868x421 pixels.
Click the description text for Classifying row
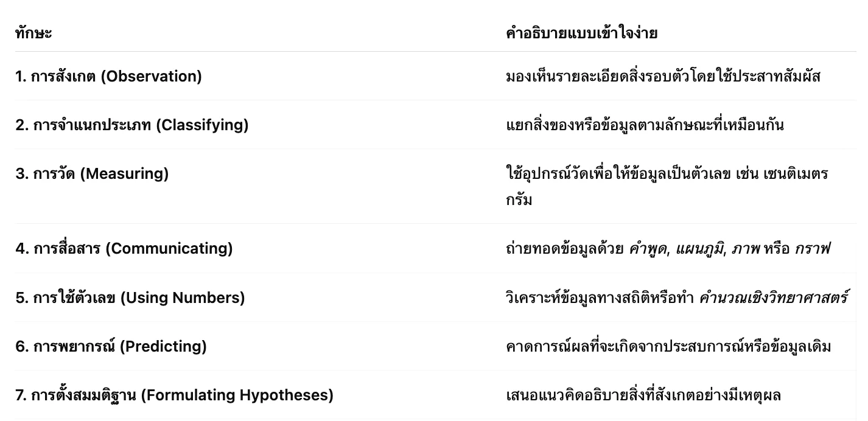(x=645, y=125)
